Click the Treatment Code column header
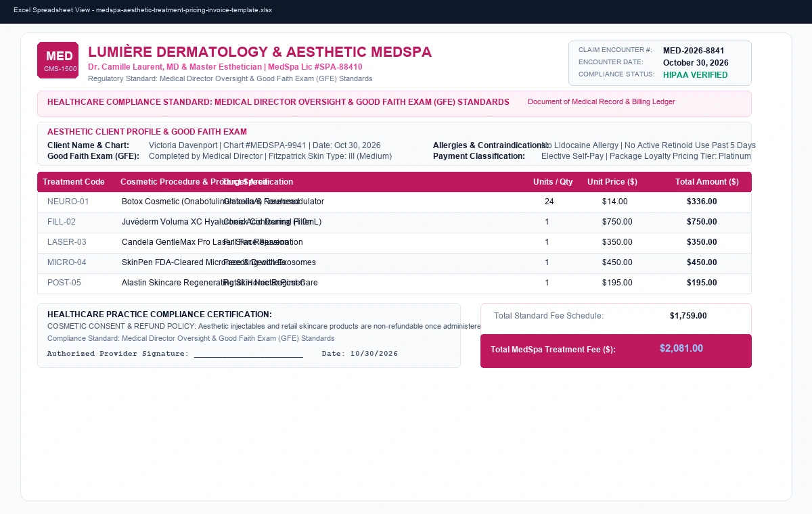This screenshot has width=812, height=514. 74,182
